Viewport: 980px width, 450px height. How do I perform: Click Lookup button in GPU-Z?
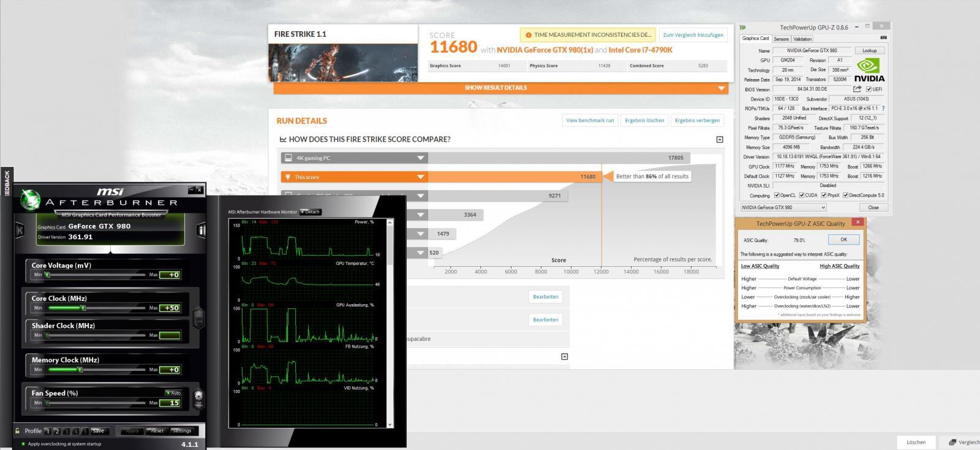point(869,50)
